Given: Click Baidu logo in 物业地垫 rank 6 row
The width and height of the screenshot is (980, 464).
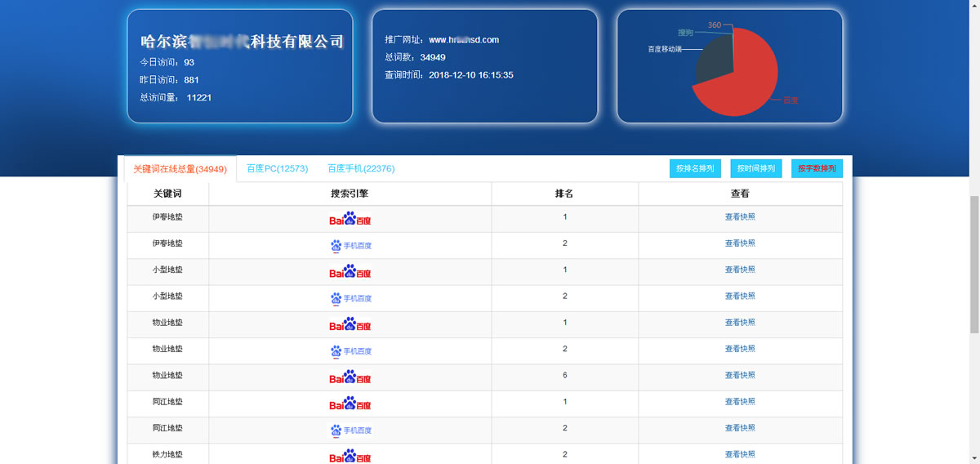Looking at the screenshot, I should click(x=350, y=377).
